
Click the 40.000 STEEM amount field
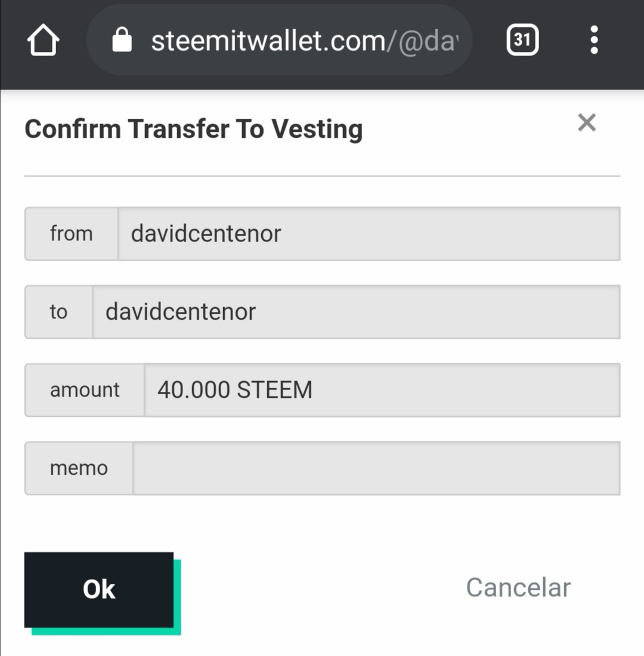pos(382,390)
